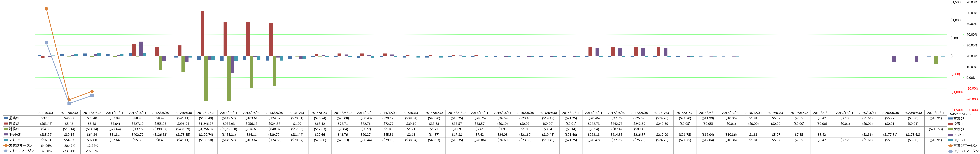Click the orange 営業CFマージン data point at 2011/03/31

46,8
